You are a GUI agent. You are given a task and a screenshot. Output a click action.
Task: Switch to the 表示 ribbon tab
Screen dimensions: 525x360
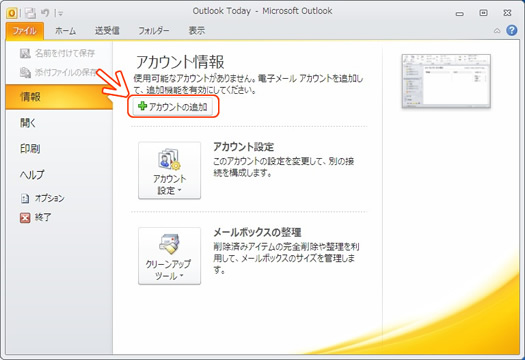tap(197, 31)
